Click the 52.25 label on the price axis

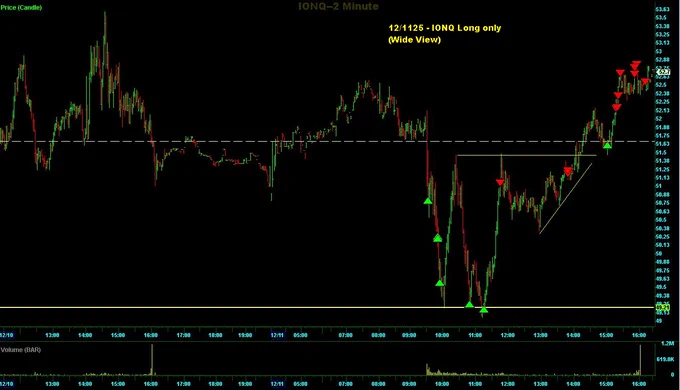tap(662, 102)
